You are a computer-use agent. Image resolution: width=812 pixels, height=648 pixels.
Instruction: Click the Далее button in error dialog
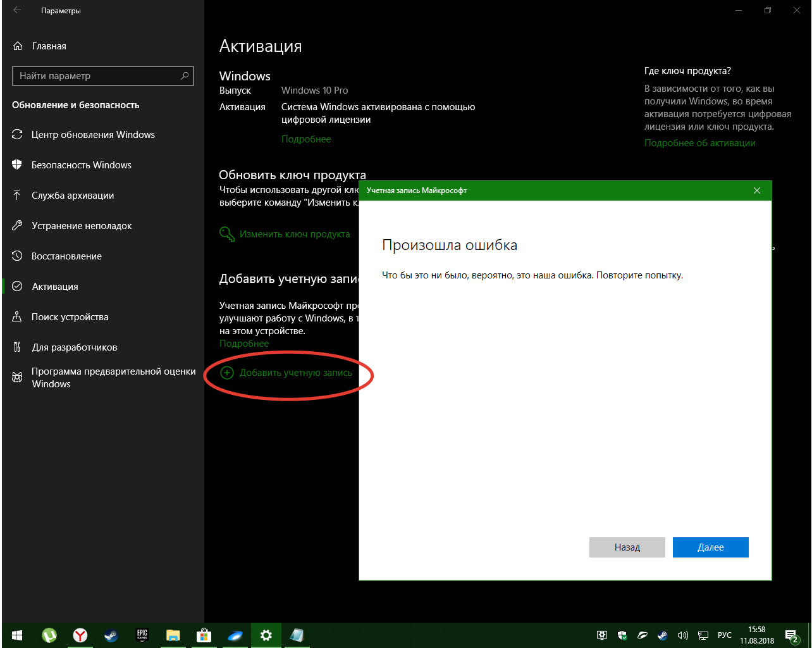pyautogui.click(x=711, y=547)
